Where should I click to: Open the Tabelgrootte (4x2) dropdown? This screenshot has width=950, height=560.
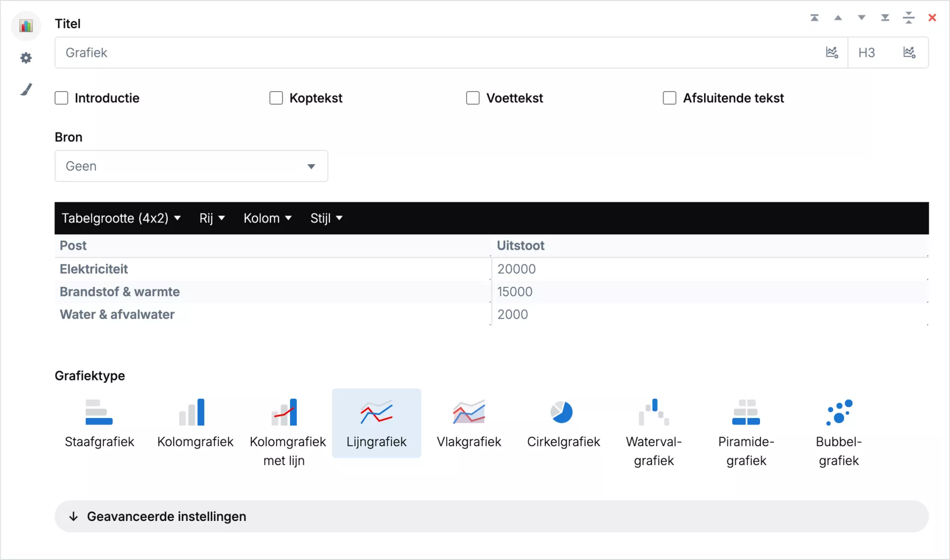pyautogui.click(x=121, y=218)
